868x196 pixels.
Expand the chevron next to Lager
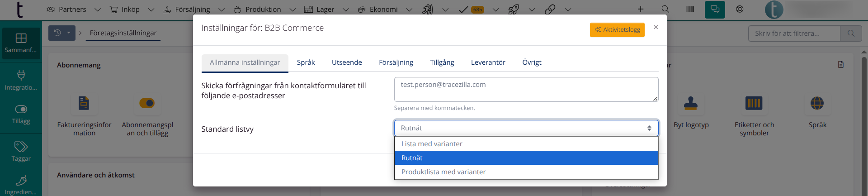[345, 10]
